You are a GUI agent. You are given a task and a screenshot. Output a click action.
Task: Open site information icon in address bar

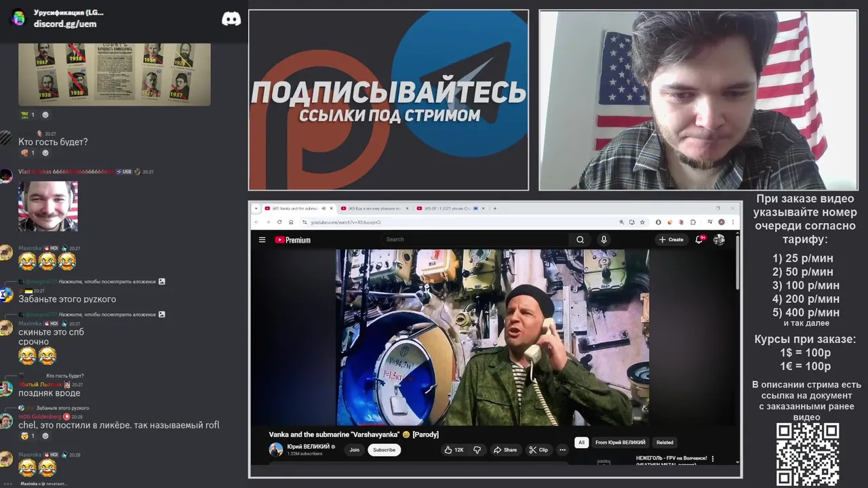click(x=305, y=222)
